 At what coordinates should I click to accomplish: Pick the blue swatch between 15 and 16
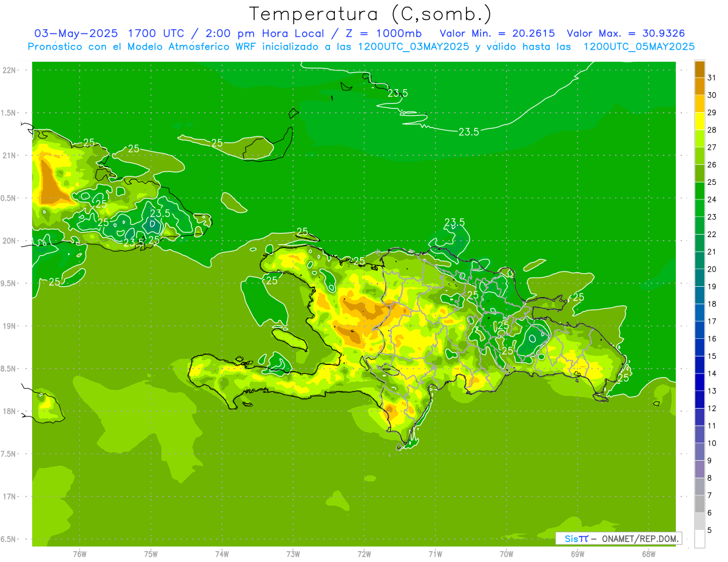pyautogui.click(x=699, y=348)
